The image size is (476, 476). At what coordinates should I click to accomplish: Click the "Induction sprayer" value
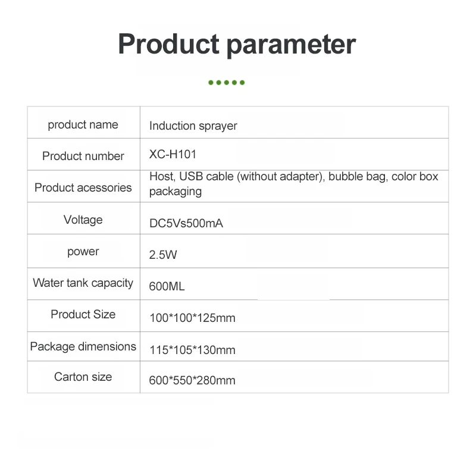(193, 126)
